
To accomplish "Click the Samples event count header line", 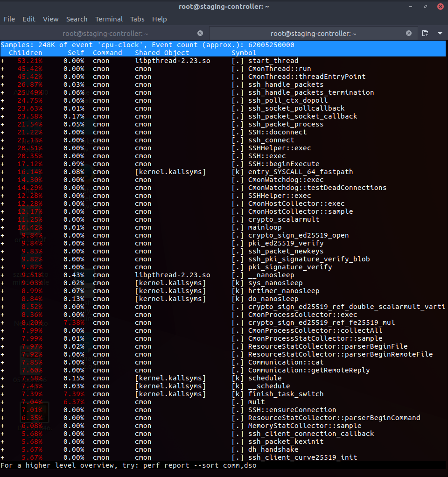I will 147,45.
